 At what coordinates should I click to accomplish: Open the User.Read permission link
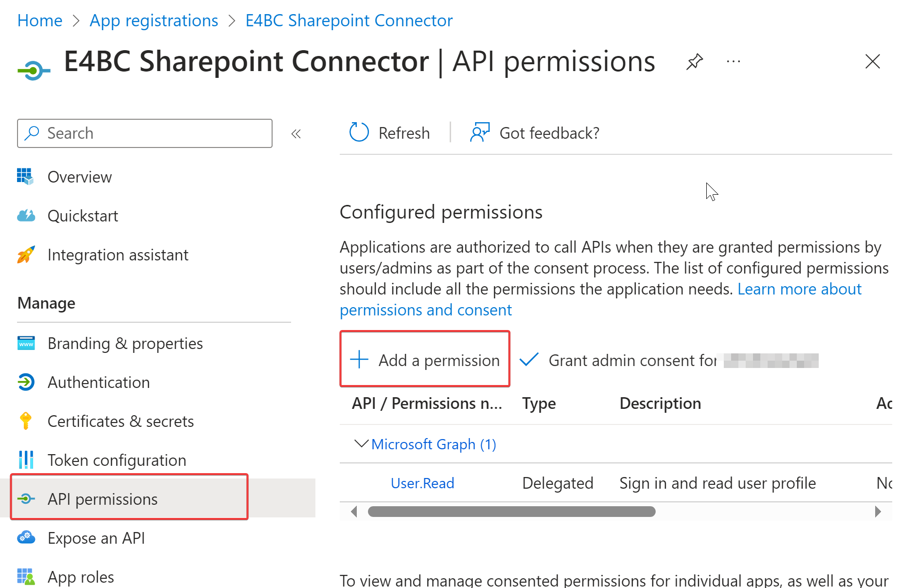point(422,483)
